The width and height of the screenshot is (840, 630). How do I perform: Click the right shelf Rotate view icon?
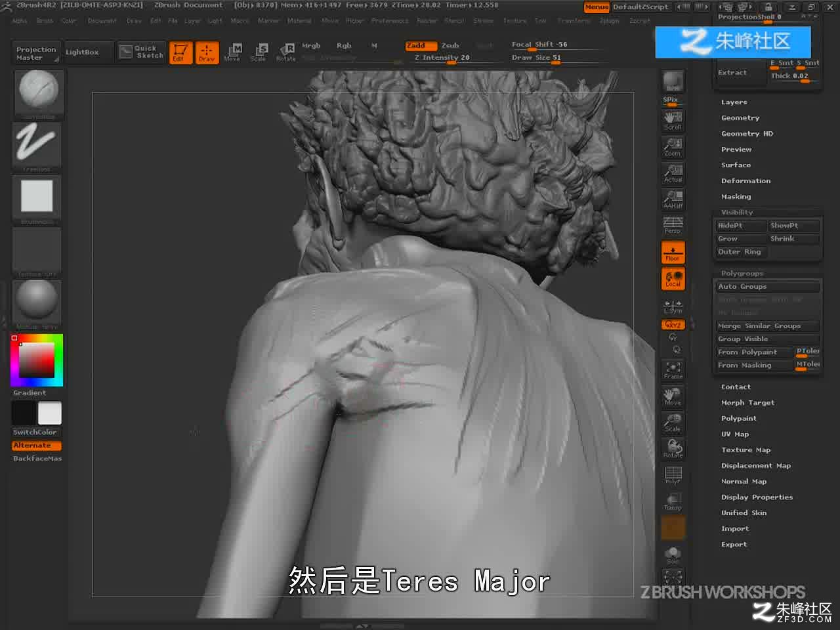pos(673,449)
